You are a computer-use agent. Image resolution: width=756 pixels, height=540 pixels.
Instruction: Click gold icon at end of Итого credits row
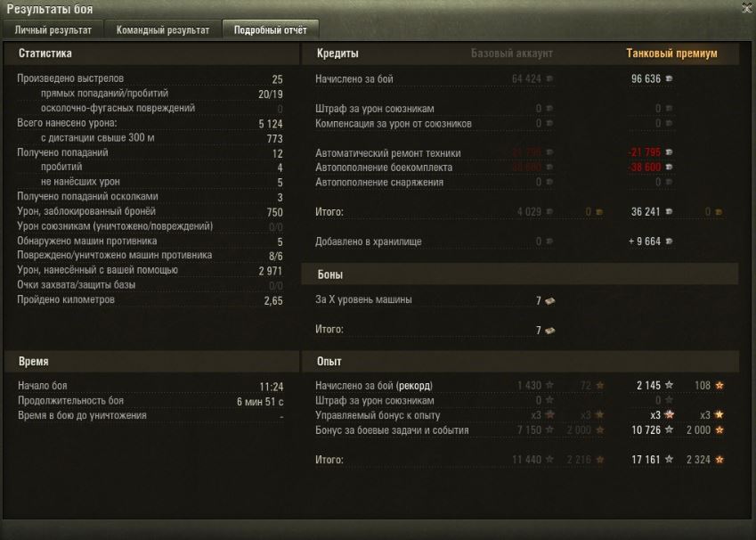719,211
